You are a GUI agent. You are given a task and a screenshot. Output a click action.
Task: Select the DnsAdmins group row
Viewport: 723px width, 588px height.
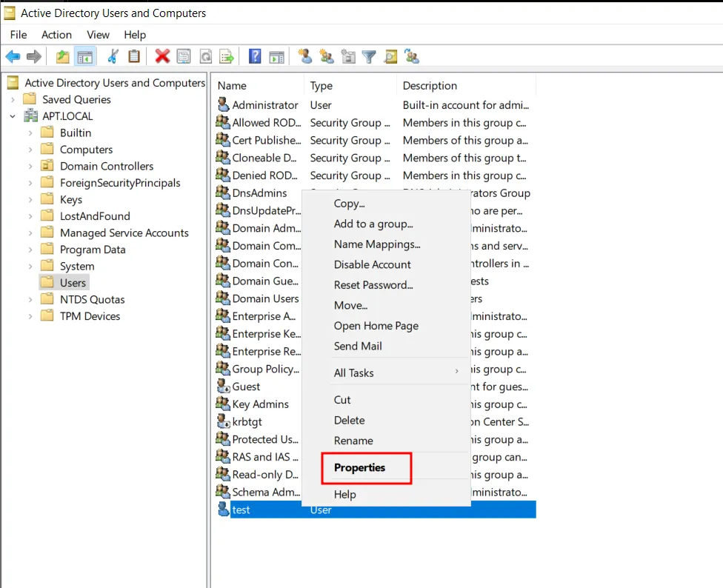(259, 193)
